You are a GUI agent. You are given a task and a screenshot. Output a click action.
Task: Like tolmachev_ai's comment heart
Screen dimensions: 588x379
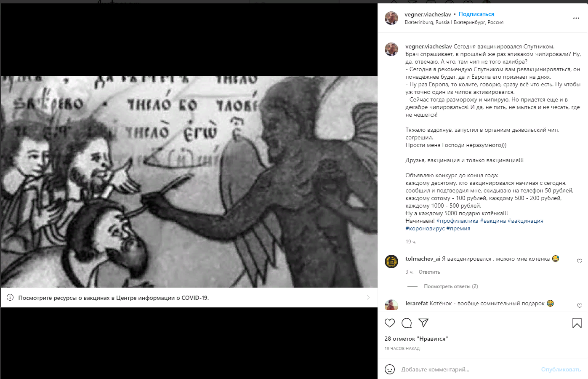580,261
